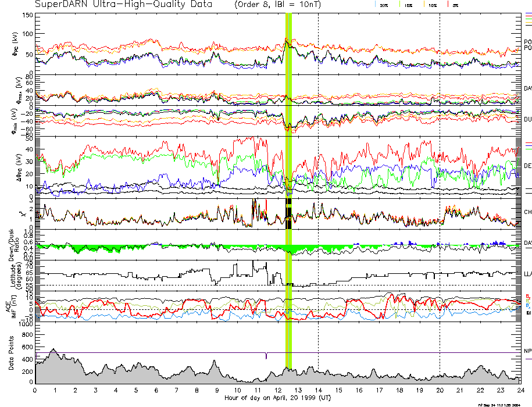Image resolution: width=532 pixels, height=407 pixels.
Task: Click the "150" tick on top panel axis
Action: [x=27, y=15]
